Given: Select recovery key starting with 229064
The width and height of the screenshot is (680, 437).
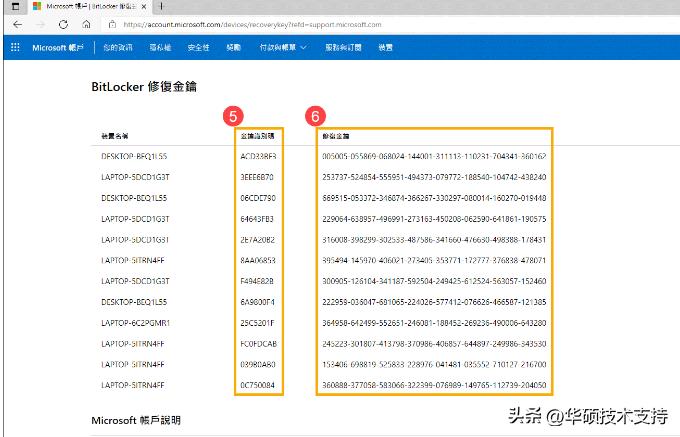Looking at the screenshot, I should coord(434,219).
